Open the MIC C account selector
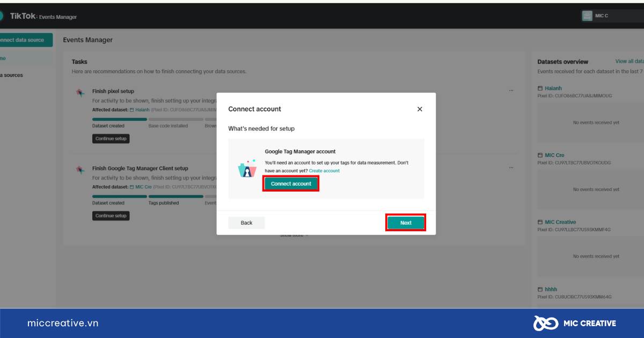Screen dimensions: 644x338 [612, 16]
